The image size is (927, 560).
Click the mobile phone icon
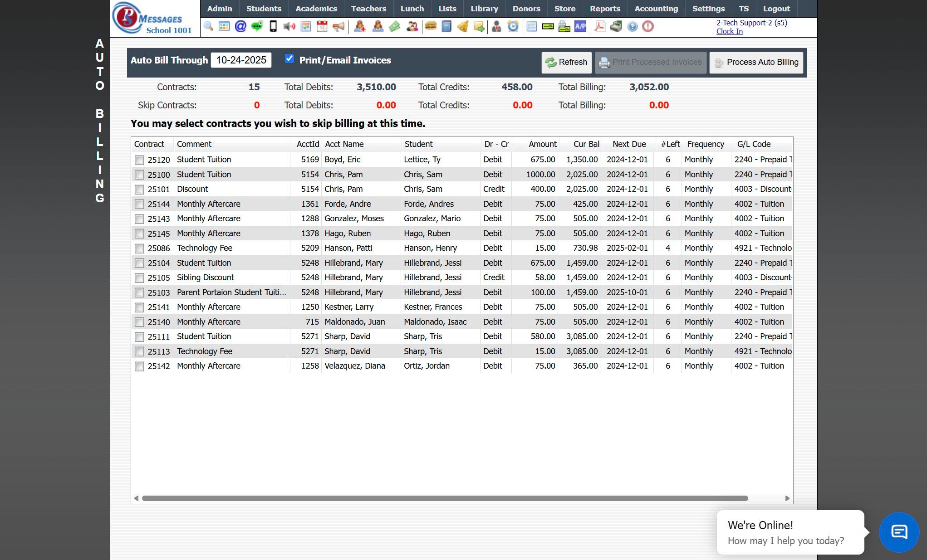click(x=273, y=26)
